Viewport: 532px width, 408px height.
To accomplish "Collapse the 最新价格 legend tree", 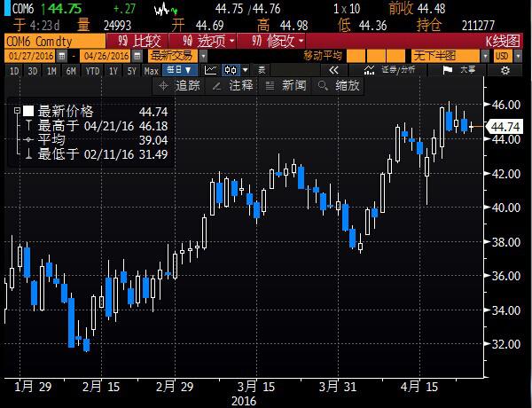I will point(18,111).
